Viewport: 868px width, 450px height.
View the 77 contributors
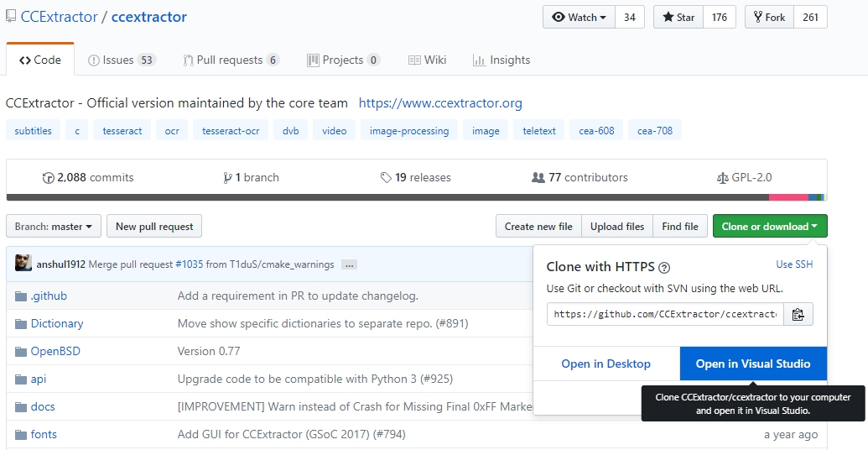point(580,177)
